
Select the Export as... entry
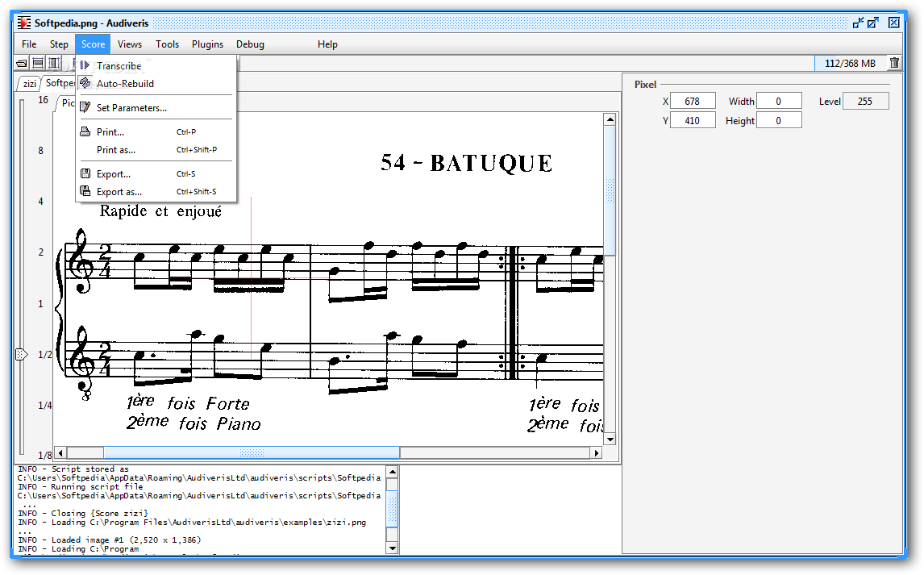click(x=156, y=191)
